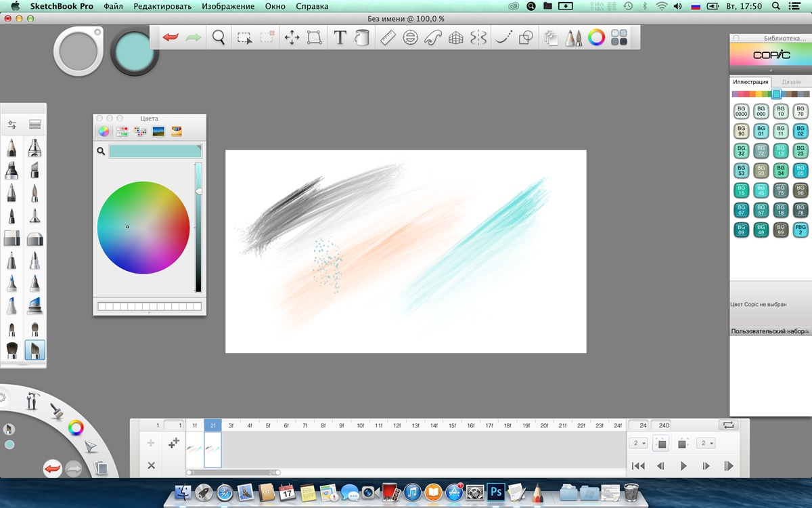The width and height of the screenshot is (812, 508).
Task: Select frame 5f on the timeline
Action: click(268, 425)
